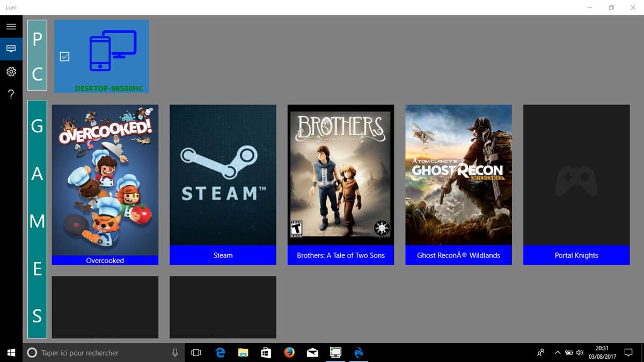The height and width of the screenshot is (362, 644).
Task: Open the clock showing 20:31
Action: click(602, 352)
